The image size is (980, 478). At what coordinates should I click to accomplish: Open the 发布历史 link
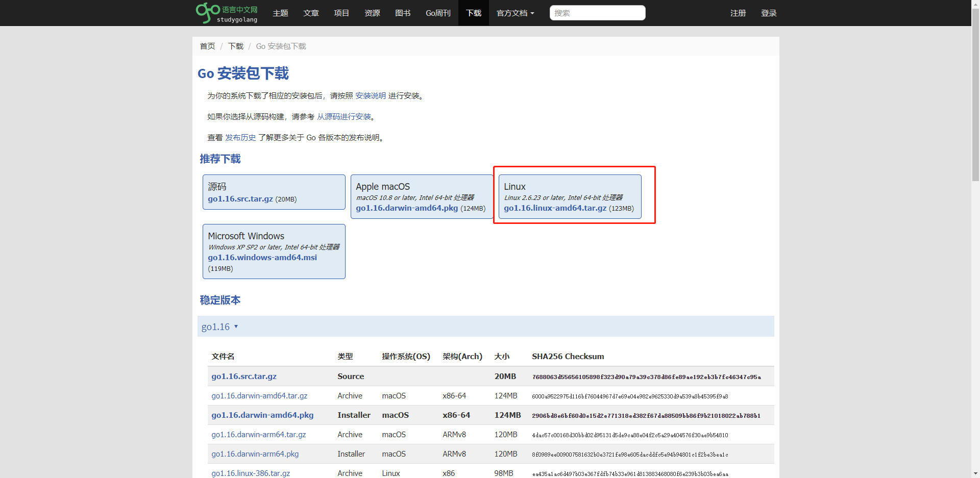pyautogui.click(x=240, y=137)
